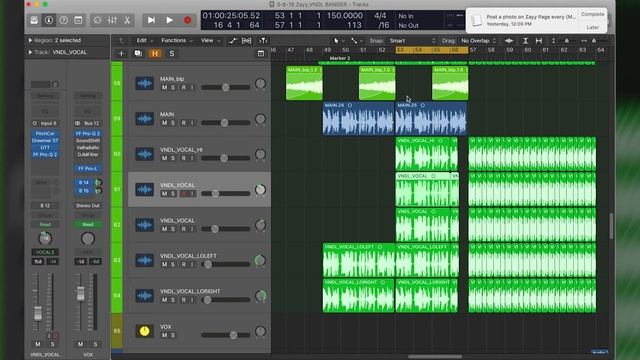Click the MAIN_bip track waveform icon
Screen dimensions: 640x360
144,83
